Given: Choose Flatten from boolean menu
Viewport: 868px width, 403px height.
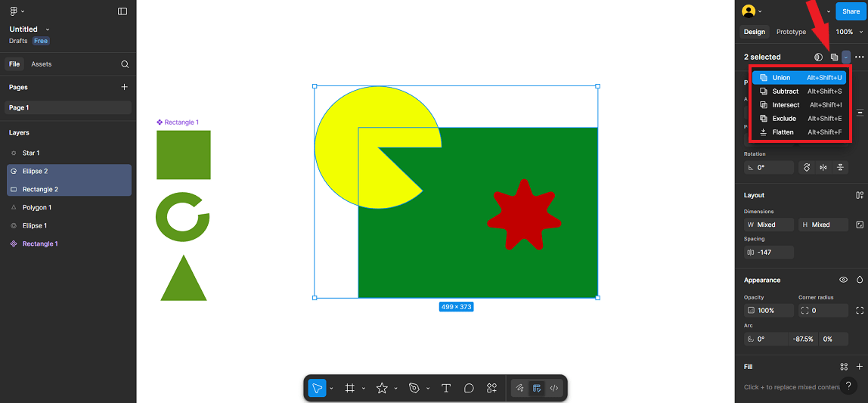Looking at the screenshot, I should (798, 132).
